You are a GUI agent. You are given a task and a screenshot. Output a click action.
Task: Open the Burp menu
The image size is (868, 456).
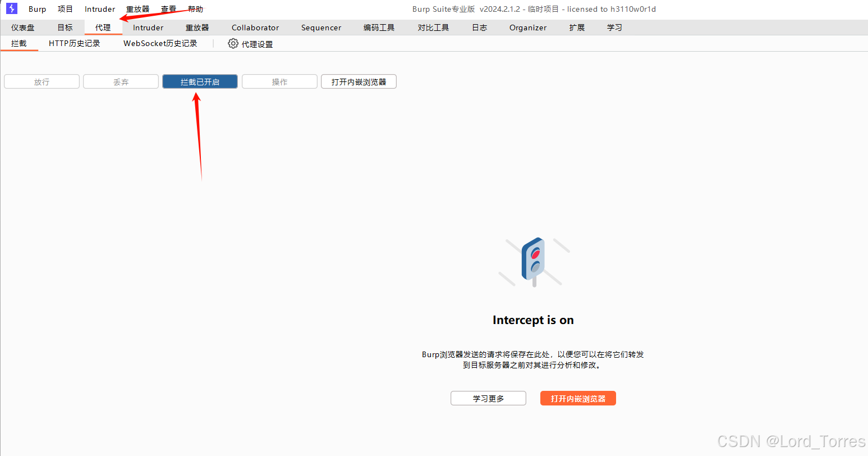pos(38,9)
